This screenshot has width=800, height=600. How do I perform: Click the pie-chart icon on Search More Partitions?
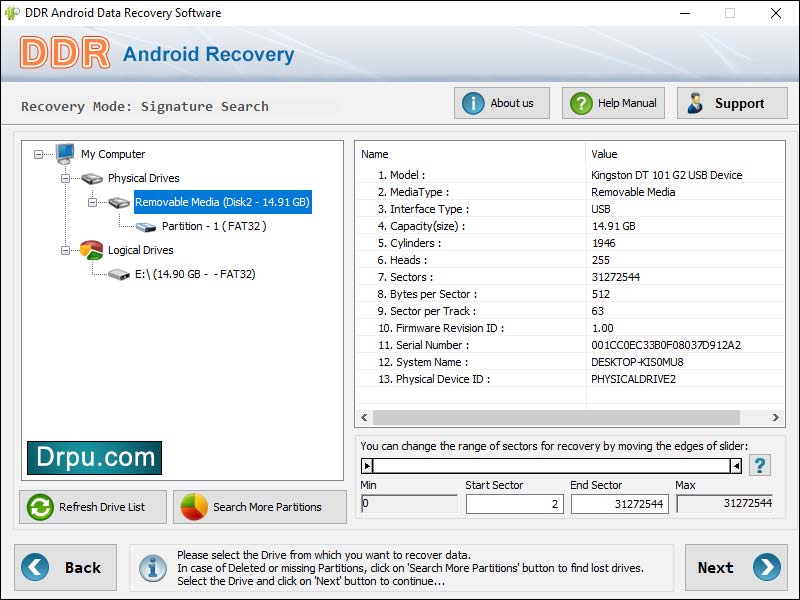point(196,507)
